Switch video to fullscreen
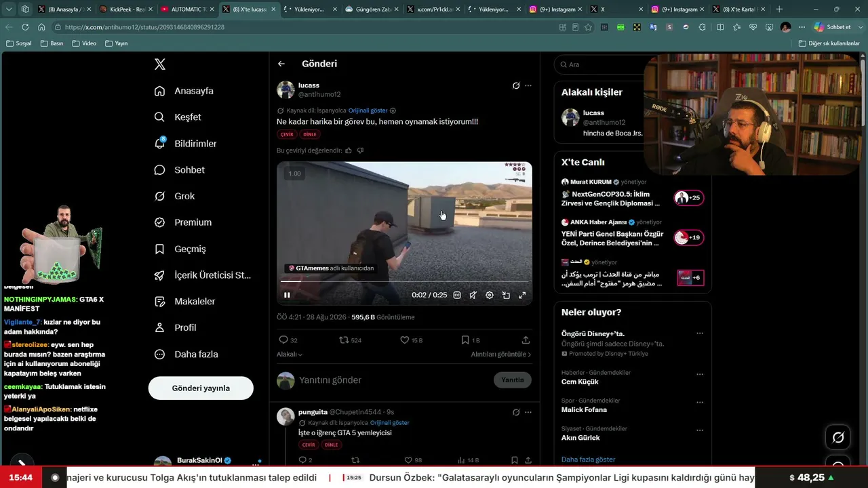 click(x=522, y=295)
